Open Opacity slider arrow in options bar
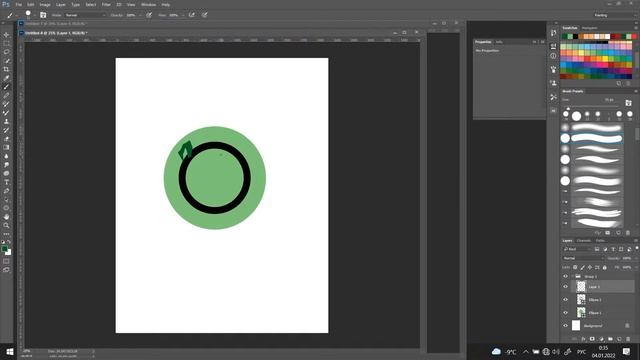The height and width of the screenshot is (360, 640). click(140, 15)
